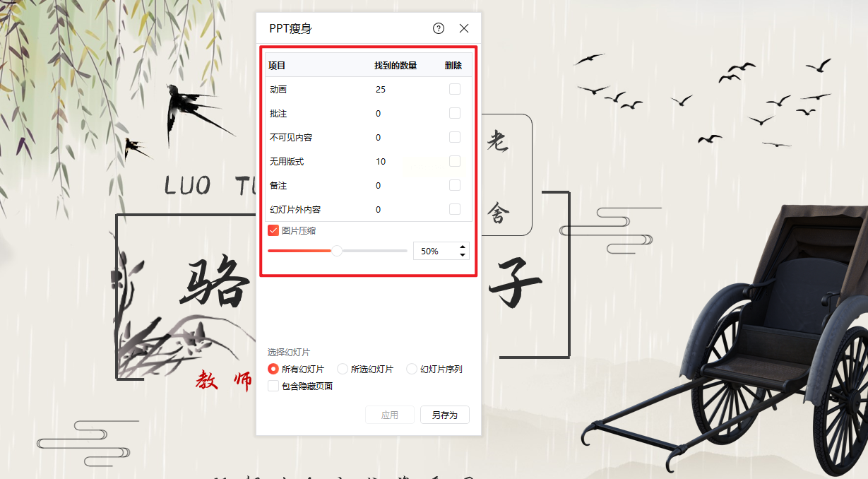Check the delete box for 幻灯片外内容
868x479 pixels.
455,209
